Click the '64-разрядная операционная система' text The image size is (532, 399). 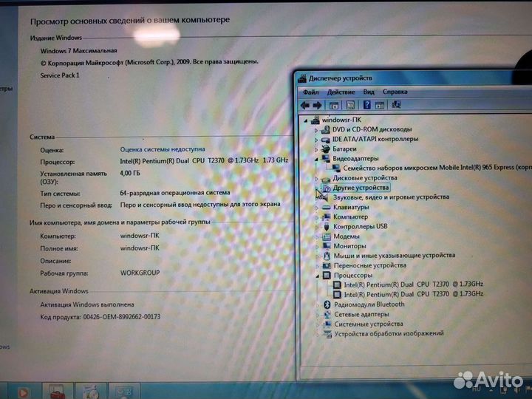174,193
